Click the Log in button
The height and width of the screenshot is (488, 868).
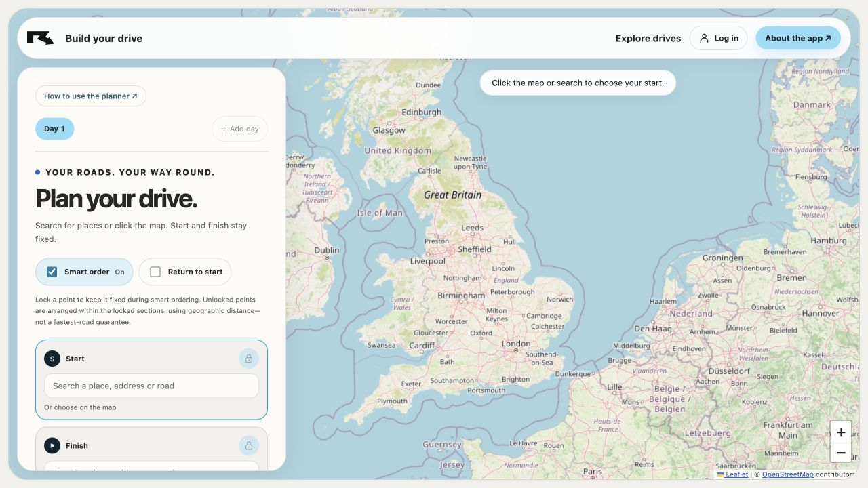719,38
